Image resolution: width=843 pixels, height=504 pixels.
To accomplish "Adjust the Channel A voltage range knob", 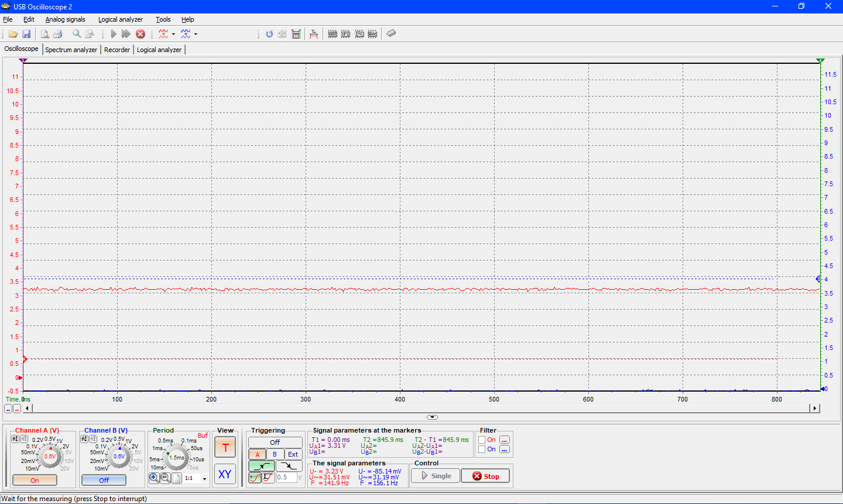I will tap(50, 457).
